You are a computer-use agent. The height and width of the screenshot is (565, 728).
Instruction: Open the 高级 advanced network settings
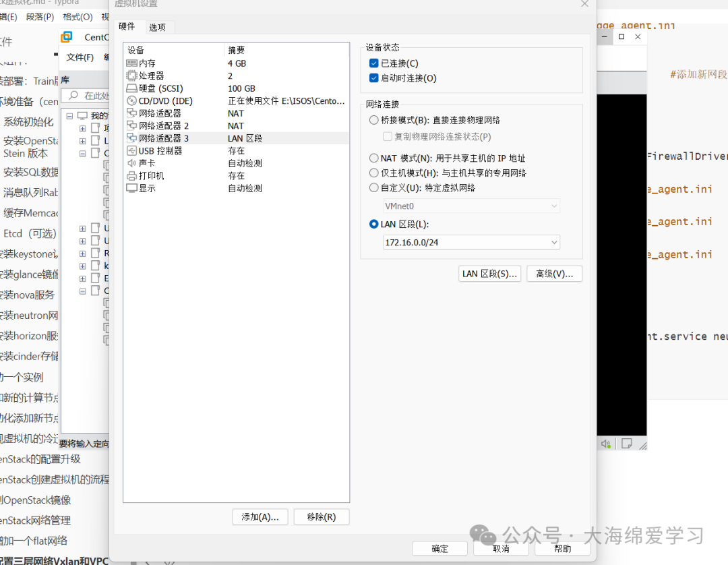[x=554, y=273]
